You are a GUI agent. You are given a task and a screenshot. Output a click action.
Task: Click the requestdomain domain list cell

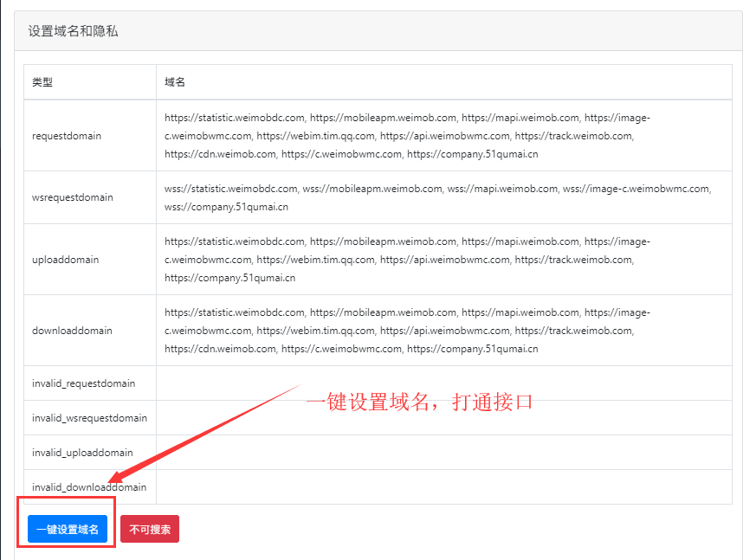point(444,136)
